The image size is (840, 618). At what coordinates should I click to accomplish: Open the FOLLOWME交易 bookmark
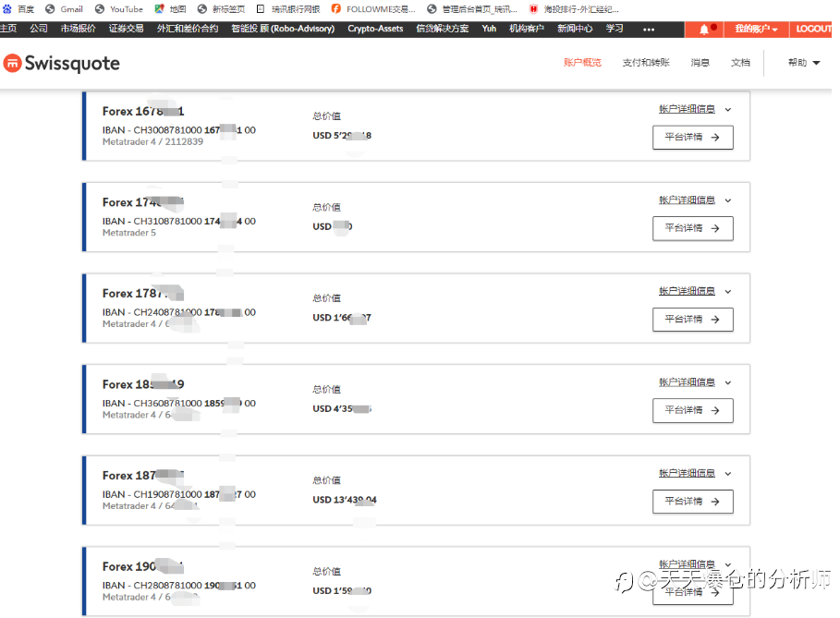coord(373,9)
